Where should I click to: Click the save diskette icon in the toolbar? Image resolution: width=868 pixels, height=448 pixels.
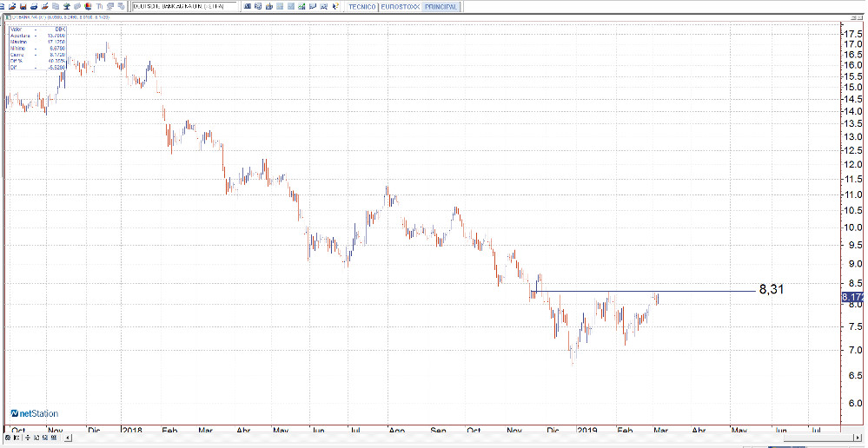pyautogui.click(x=23, y=7)
